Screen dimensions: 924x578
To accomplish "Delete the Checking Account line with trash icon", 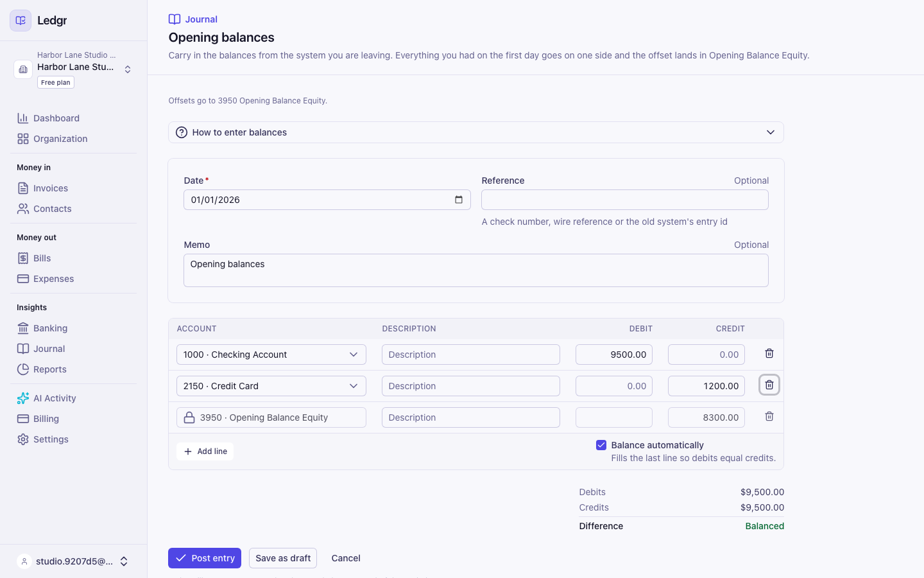I will pyautogui.click(x=769, y=353).
